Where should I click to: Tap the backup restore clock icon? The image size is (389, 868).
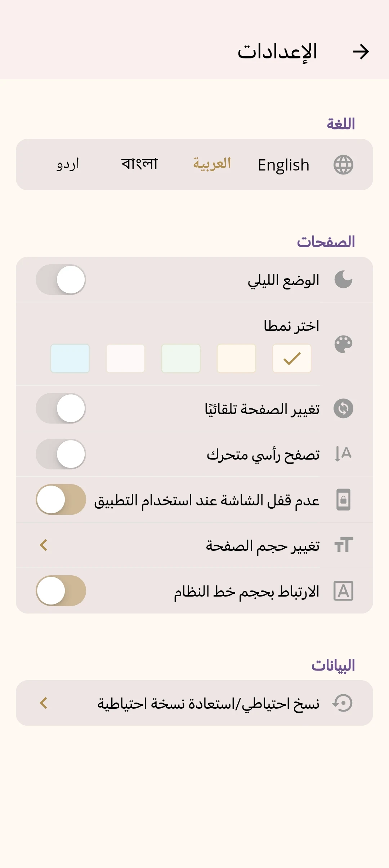point(343,703)
